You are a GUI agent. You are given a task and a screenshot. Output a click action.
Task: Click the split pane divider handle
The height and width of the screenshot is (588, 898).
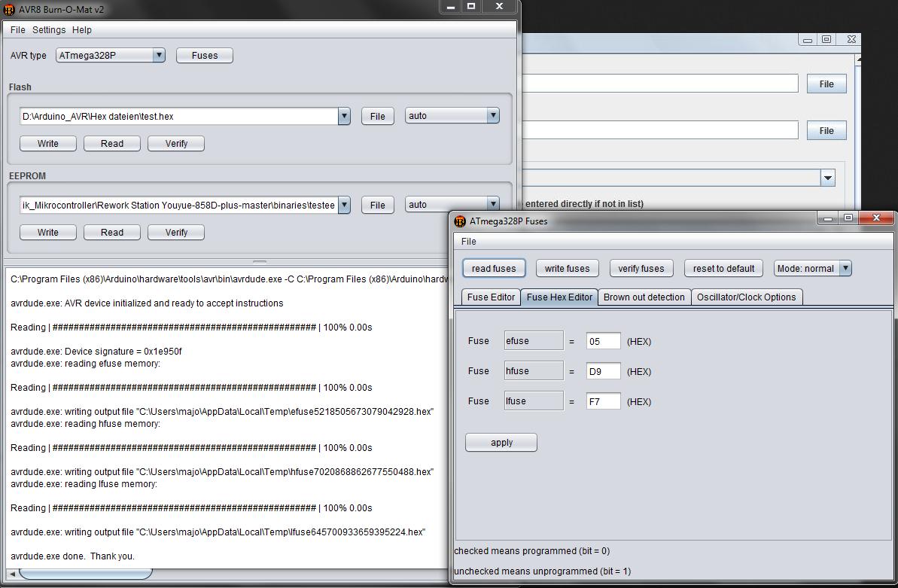pos(260,261)
